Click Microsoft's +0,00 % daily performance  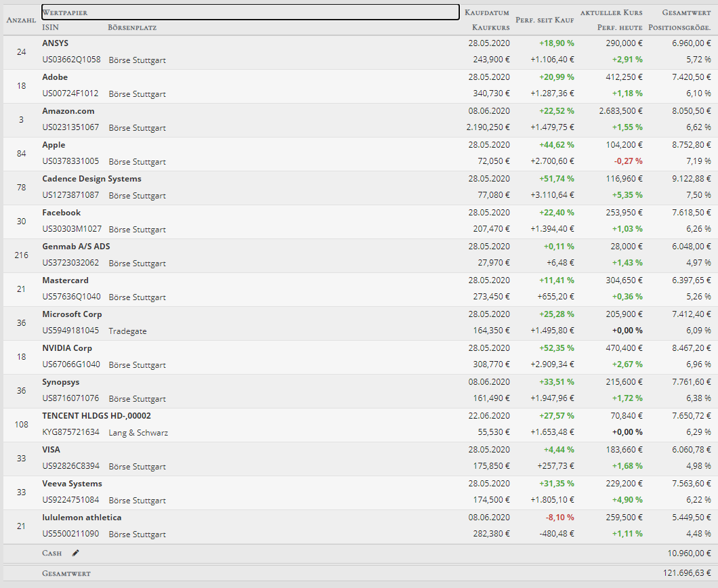pyautogui.click(x=627, y=330)
